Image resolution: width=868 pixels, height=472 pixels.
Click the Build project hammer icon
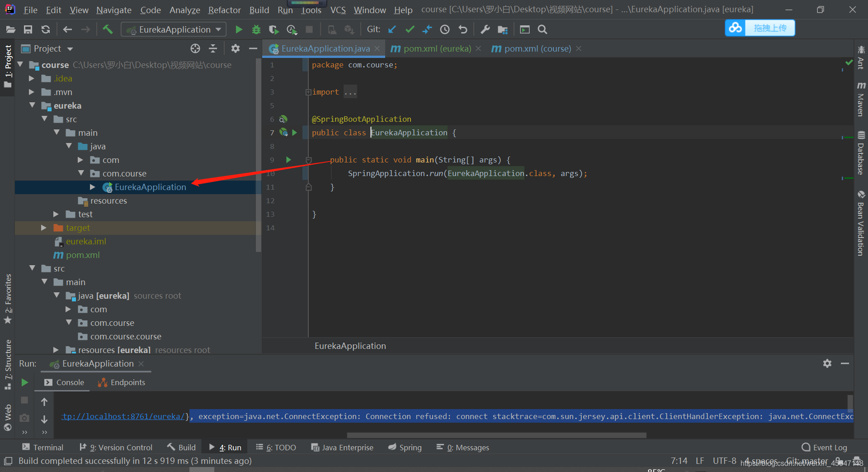coord(108,29)
